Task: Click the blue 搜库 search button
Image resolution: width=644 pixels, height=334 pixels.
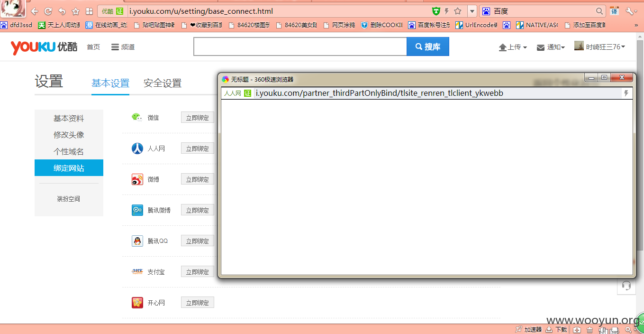Action: pos(428,46)
